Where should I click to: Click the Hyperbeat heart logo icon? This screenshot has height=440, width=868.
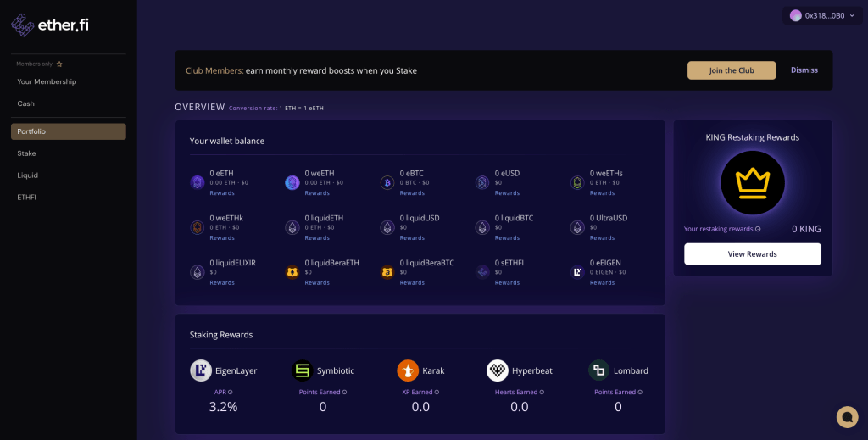tap(498, 370)
